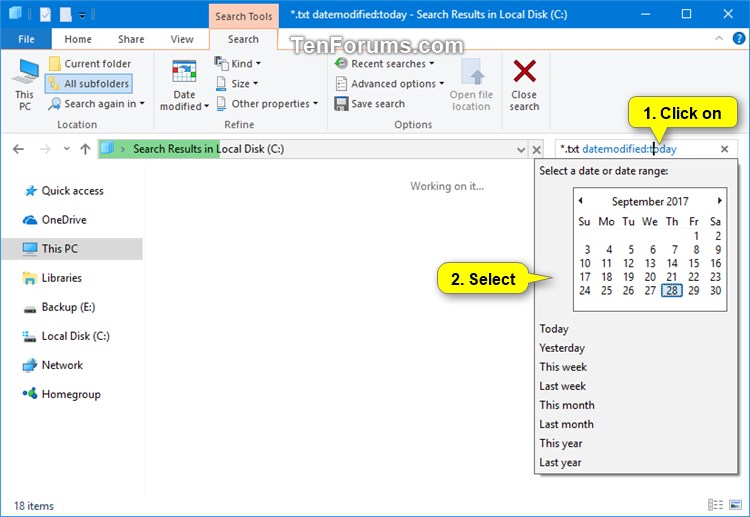Go to next month in calendar
This screenshot has width=750, height=517.
click(719, 200)
